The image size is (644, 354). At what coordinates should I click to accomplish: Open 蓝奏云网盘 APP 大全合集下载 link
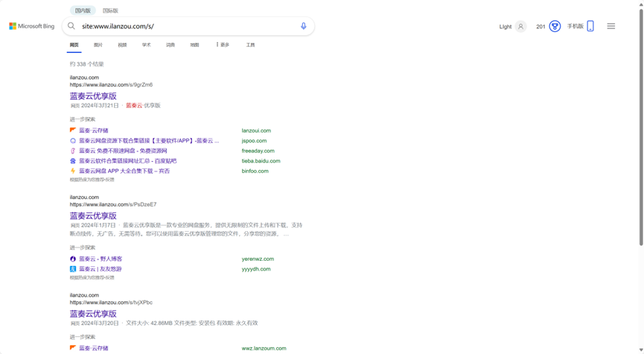(124, 171)
